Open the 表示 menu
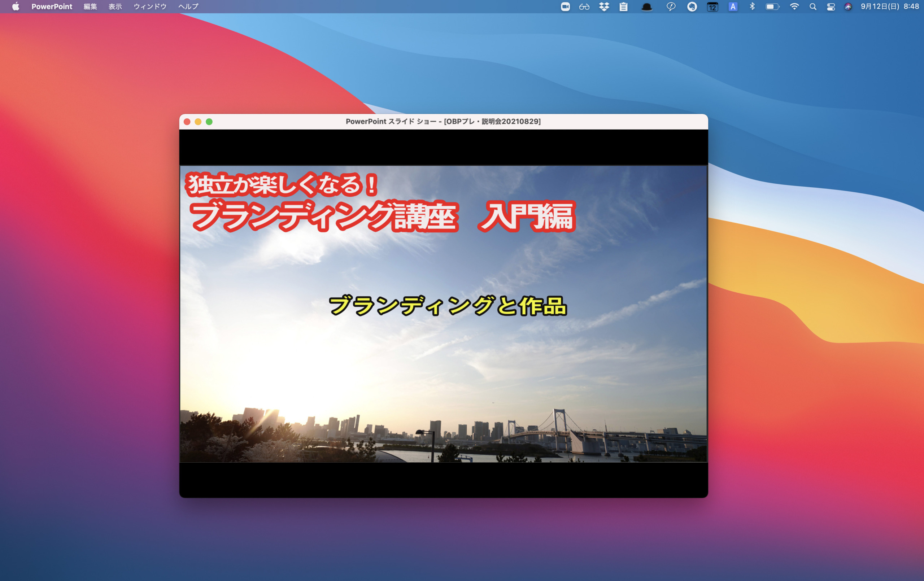 [115, 6]
